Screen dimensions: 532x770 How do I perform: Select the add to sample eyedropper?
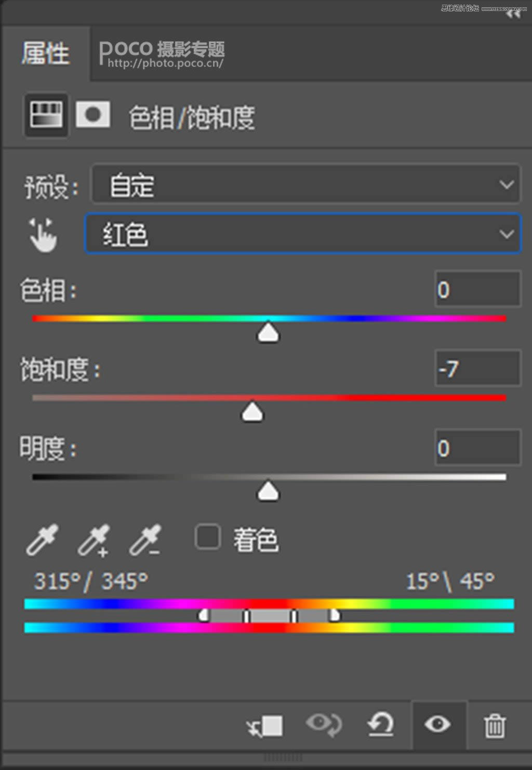coord(94,540)
